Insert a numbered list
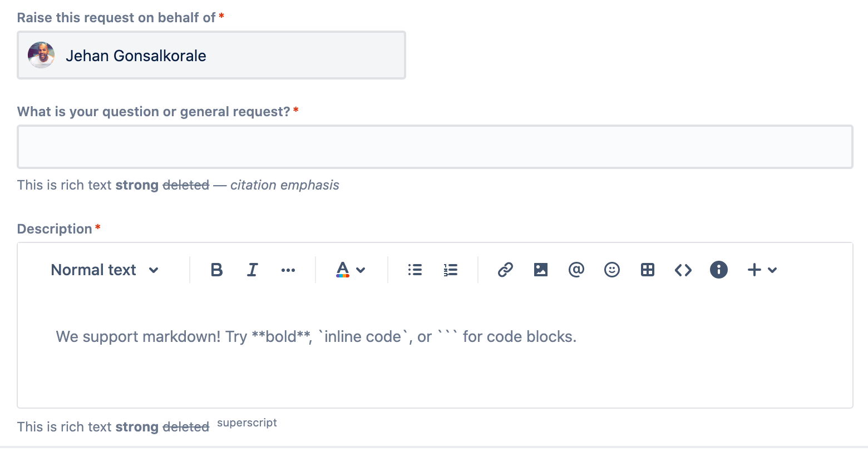Viewport: 868px width, 457px height. 450,270
